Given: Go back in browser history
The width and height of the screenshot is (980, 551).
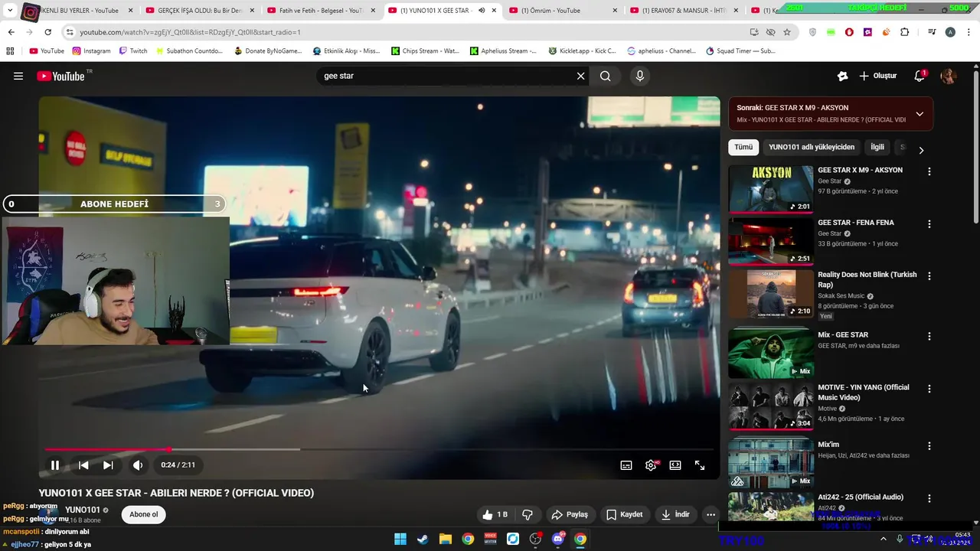Looking at the screenshot, I should pyautogui.click(x=11, y=32).
